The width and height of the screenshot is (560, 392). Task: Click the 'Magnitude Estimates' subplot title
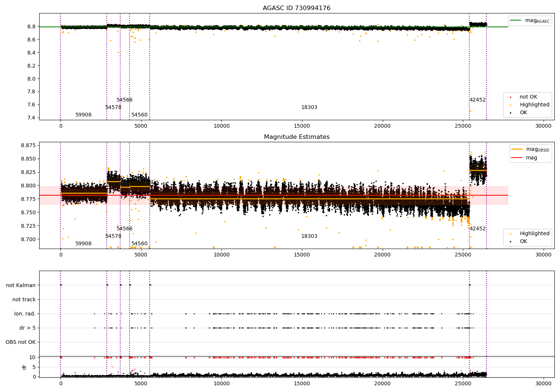coord(296,137)
